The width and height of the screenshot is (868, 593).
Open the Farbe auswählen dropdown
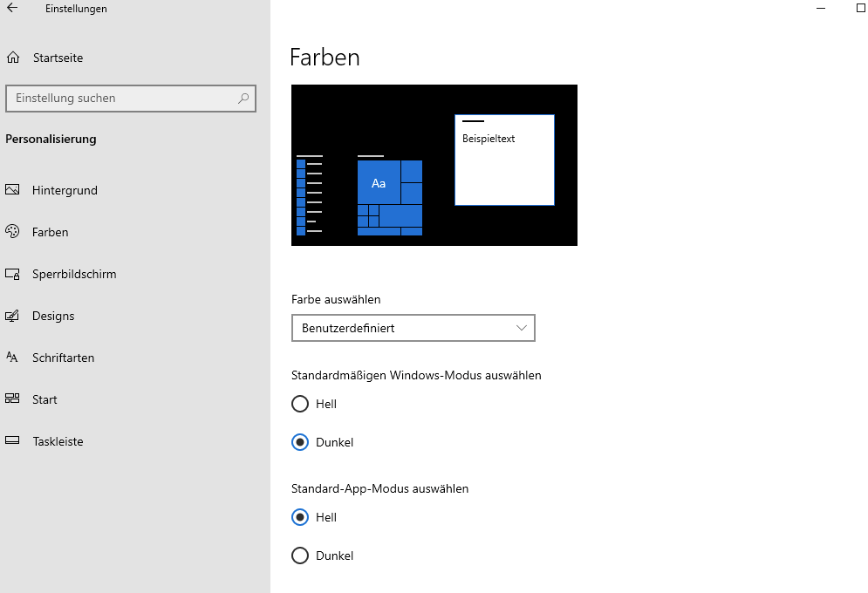point(413,328)
